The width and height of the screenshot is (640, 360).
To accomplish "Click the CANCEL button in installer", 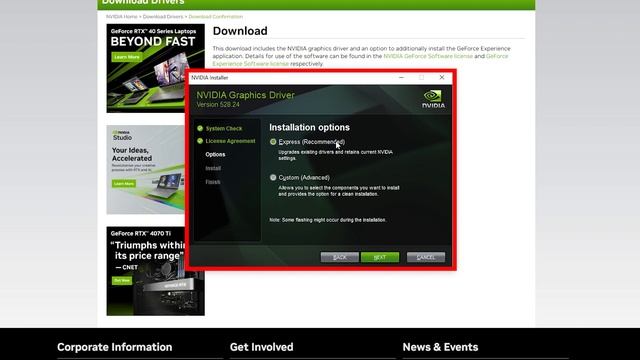I will (426, 257).
